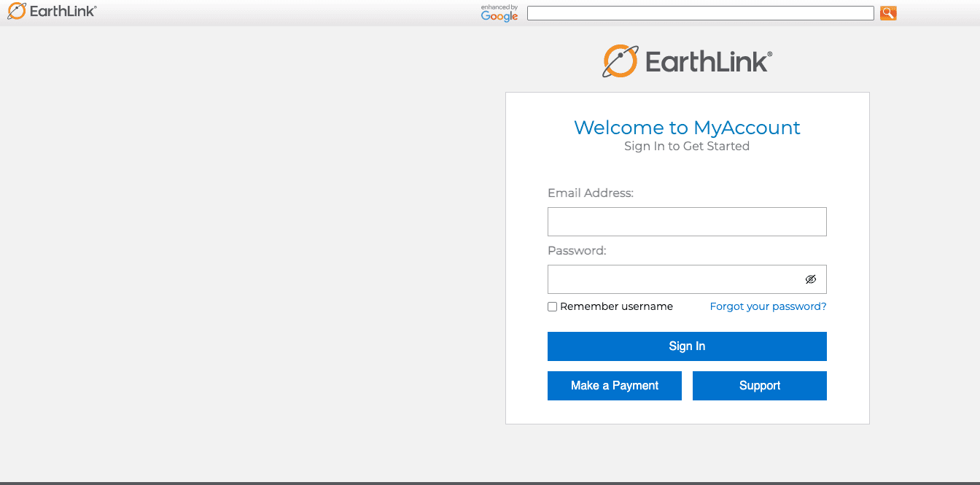The width and height of the screenshot is (980, 485).
Task: Click the Password input field
Action: [687, 279]
